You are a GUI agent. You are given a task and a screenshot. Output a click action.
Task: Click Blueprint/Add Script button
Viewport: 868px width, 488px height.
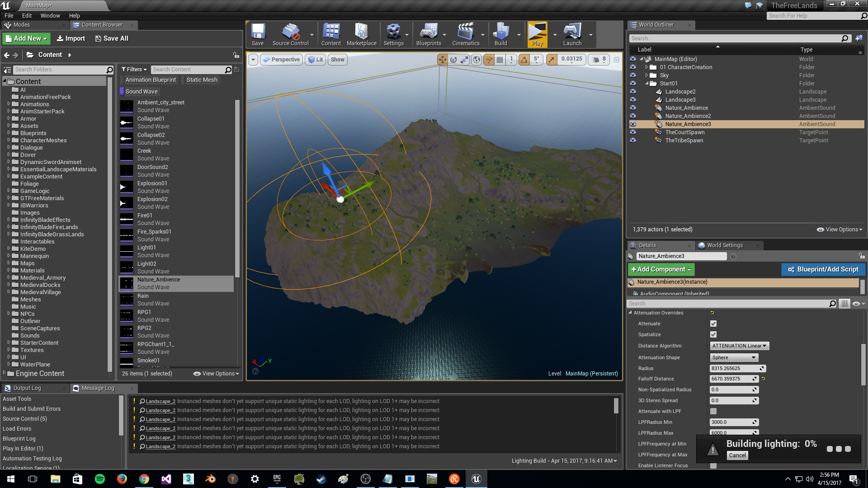click(x=823, y=269)
